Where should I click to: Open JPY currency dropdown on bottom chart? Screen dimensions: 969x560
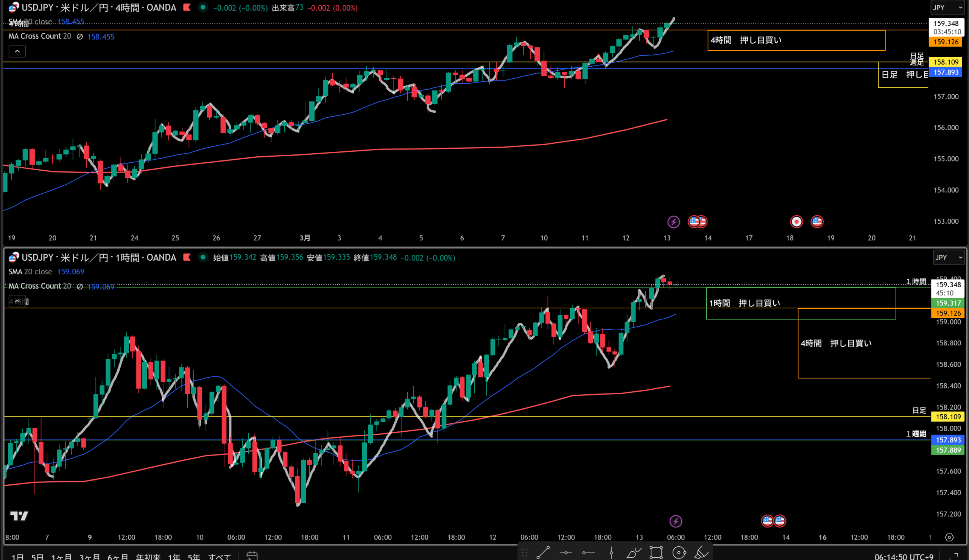coord(948,258)
